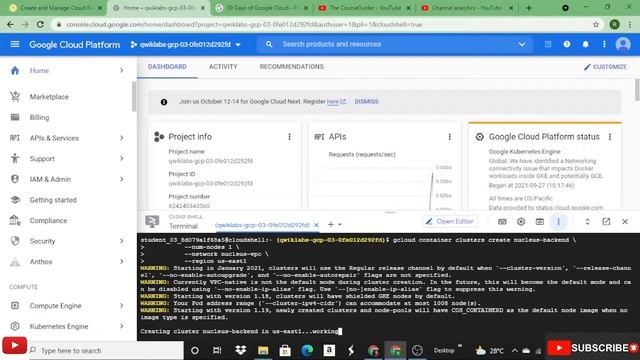640x360 pixels.
Task: Click the Billing icon in sidebar
Action: pyautogui.click(x=15, y=117)
